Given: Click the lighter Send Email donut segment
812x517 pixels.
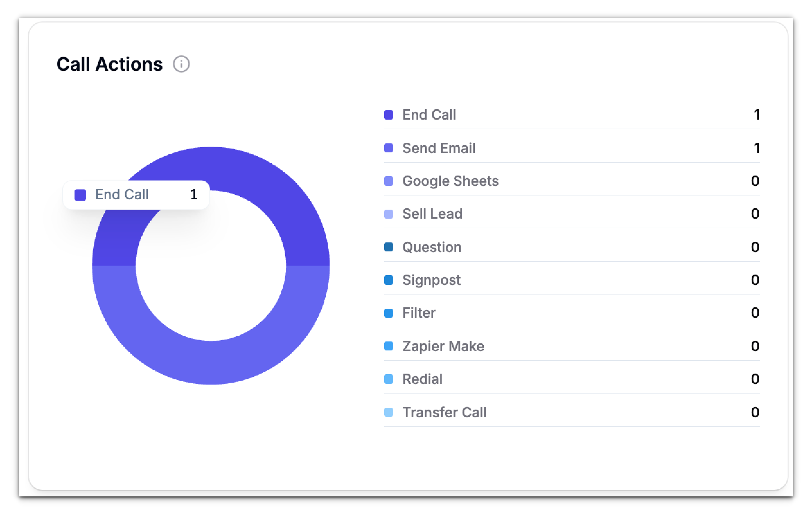Looking at the screenshot, I should (211, 363).
